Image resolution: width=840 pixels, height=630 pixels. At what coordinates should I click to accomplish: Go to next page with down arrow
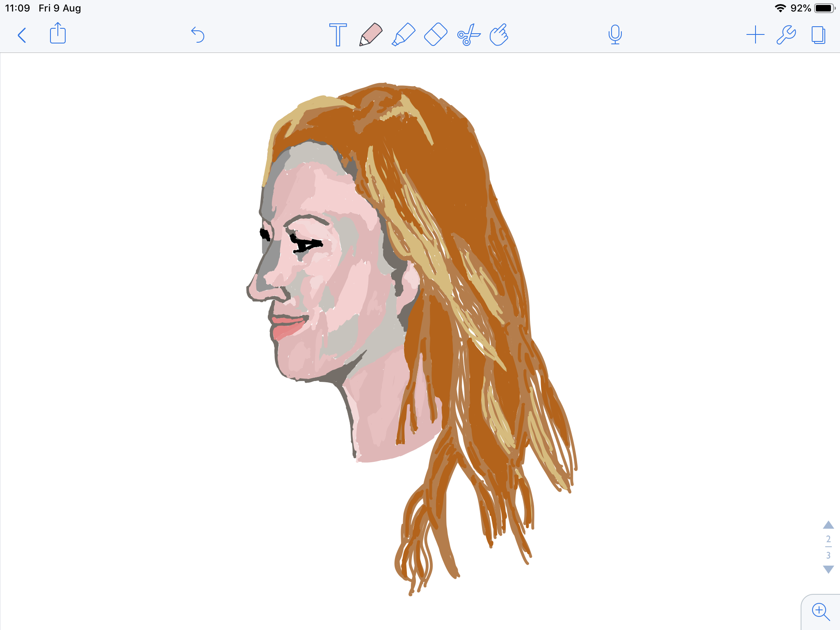(828, 569)
